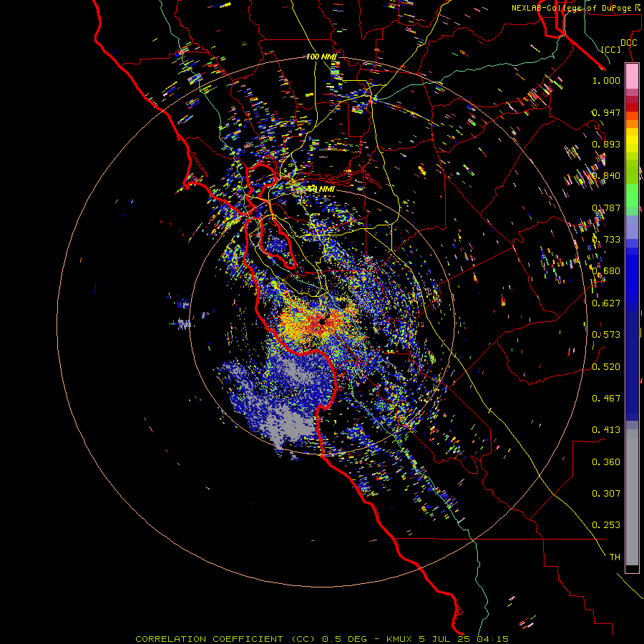Select the 0.947 scale value
The image size is (644, 644).
[x=606, y=112]
